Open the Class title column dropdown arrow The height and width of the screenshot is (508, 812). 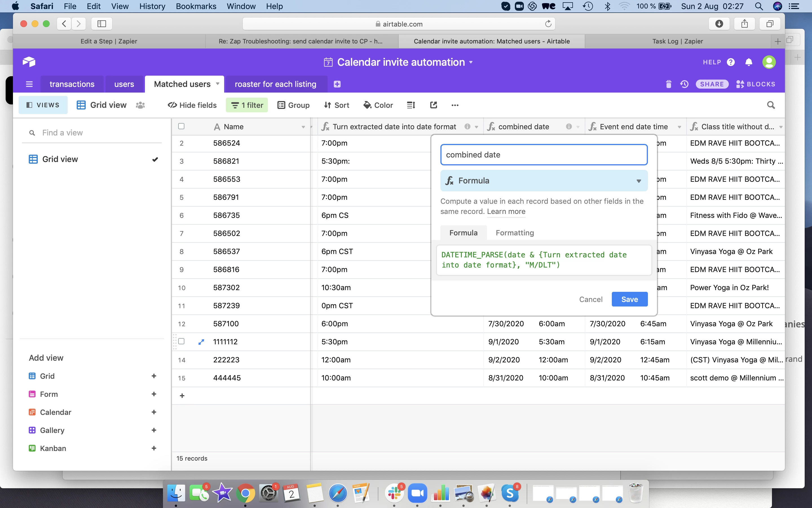click(781, 127)
